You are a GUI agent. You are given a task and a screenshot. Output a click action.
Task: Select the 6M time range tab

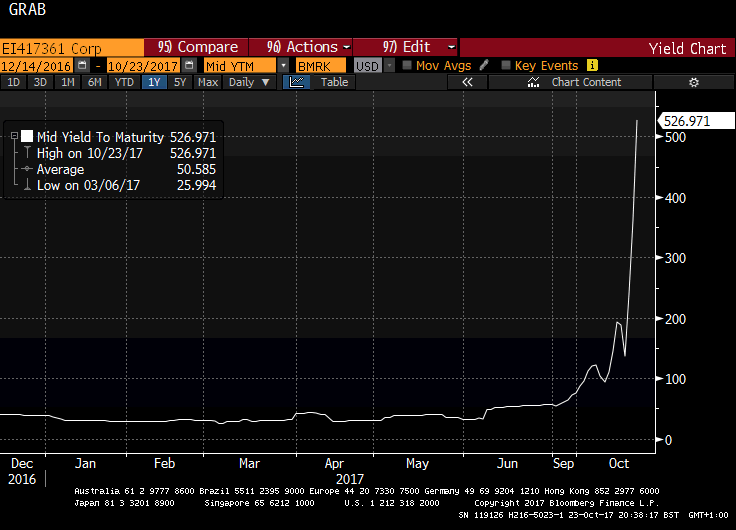(94, 82)
